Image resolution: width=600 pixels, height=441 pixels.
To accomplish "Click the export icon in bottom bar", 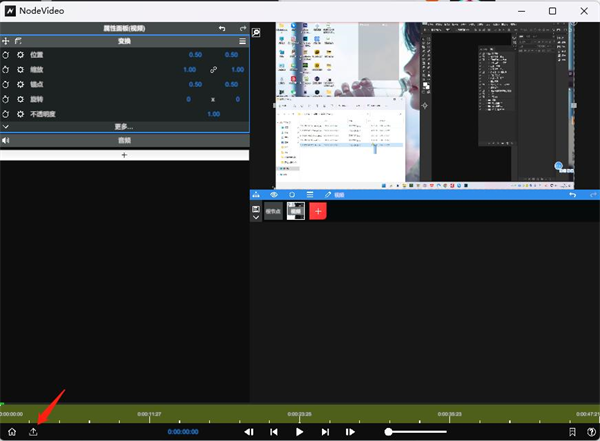I will pos(33,432).
